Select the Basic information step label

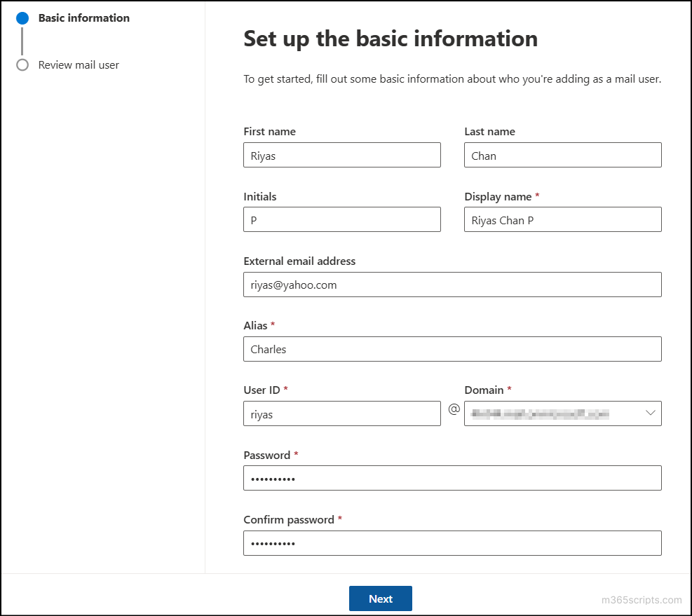[83, 18]
